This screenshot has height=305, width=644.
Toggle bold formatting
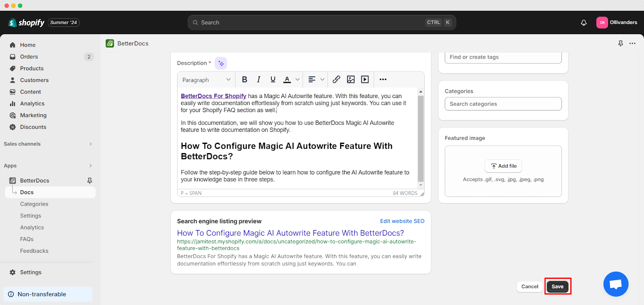point(244,80)
